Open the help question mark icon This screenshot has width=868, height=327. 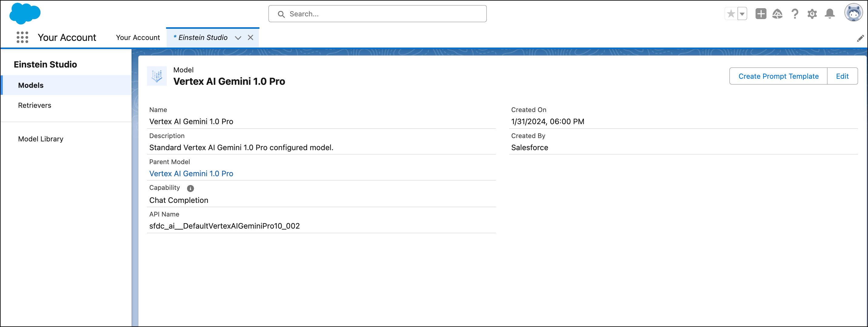pyautogui.click(x=795, y=14)
